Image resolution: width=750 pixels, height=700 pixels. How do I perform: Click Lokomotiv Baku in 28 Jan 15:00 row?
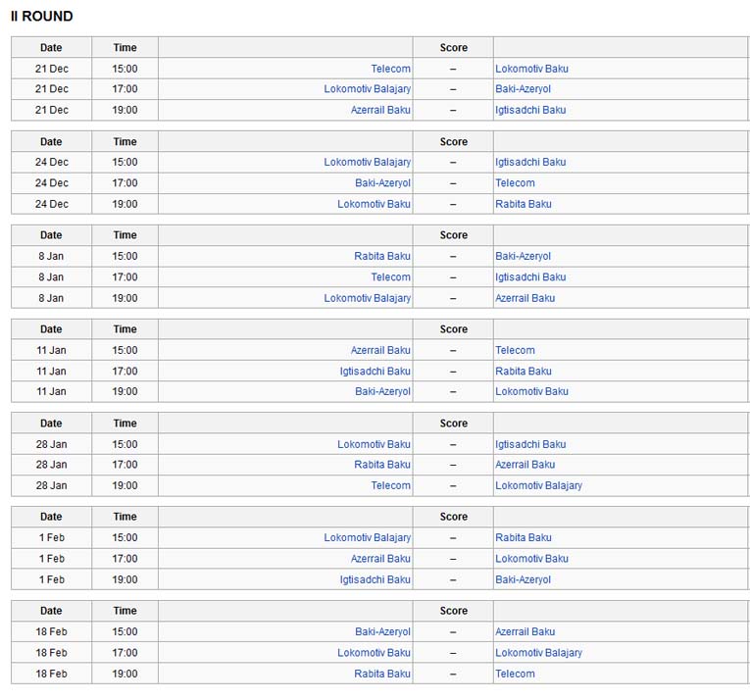(x=375, y=444)
